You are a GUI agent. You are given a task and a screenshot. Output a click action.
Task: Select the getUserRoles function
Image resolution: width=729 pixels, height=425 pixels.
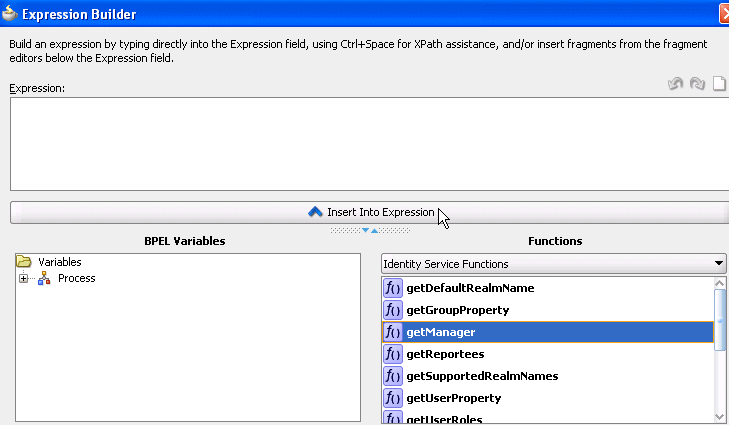pos(548,417)
